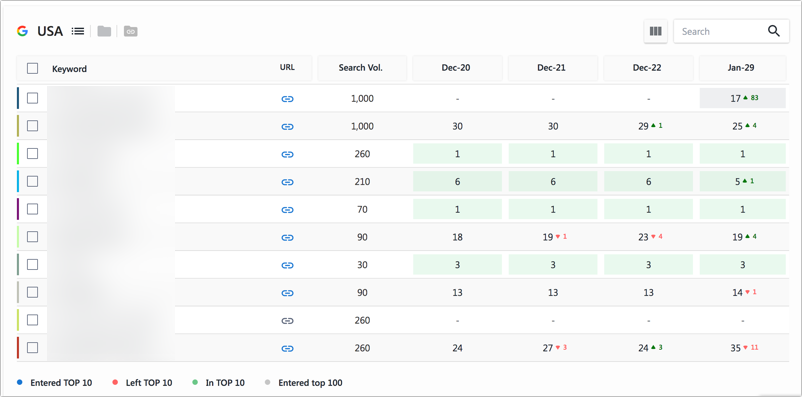Click the Jan-29 cell showing 19 up 4
Image resolution: width=802 pixels, height=397 pixels.
(743, 237)
